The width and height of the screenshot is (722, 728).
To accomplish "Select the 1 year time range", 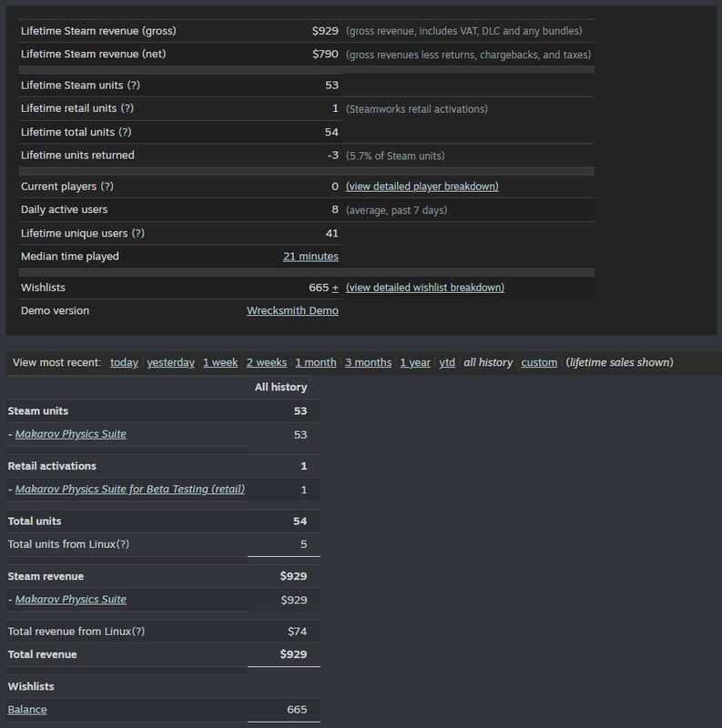I will [x=415, y=362].
